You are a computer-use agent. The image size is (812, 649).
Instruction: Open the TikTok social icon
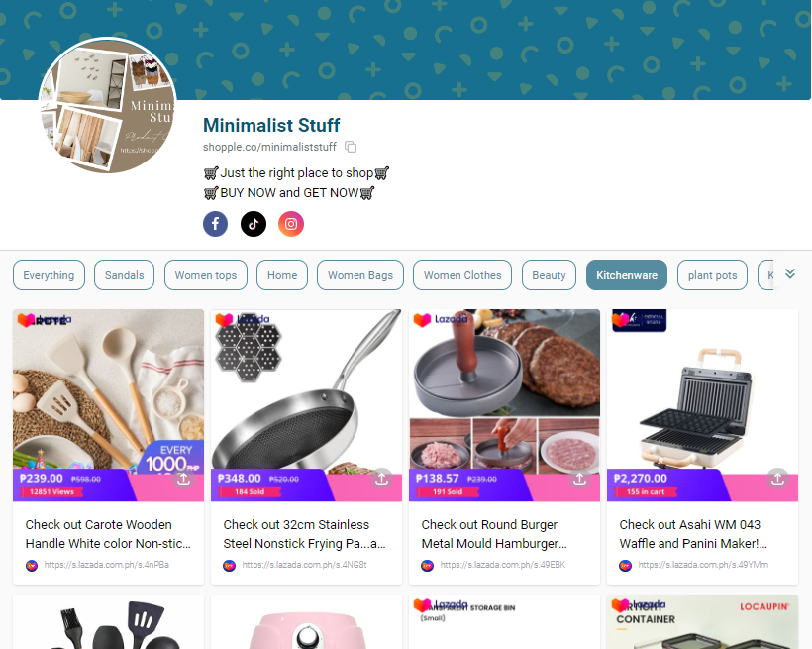tap(254, 224)
